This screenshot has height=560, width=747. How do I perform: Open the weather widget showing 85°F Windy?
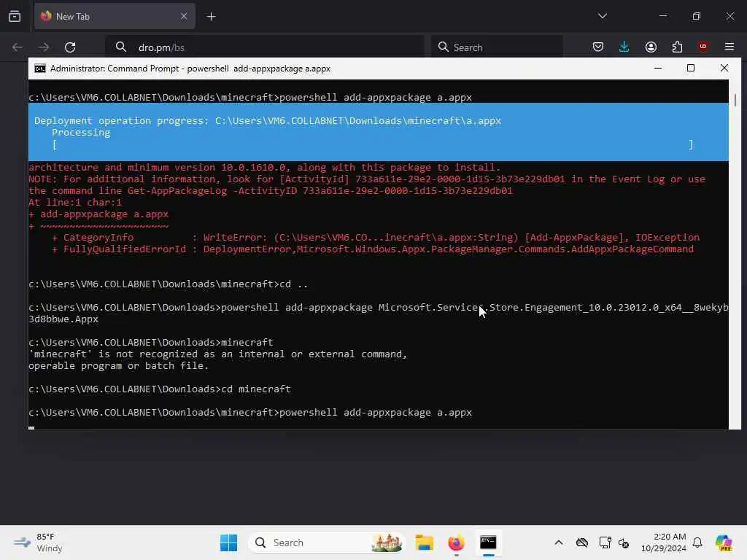click(x=39, y=542)
